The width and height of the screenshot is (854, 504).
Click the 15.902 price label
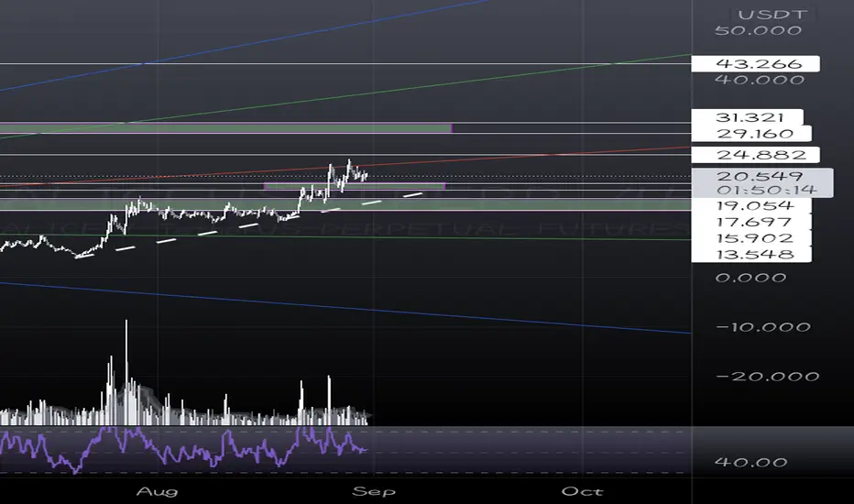pos(751,238)
